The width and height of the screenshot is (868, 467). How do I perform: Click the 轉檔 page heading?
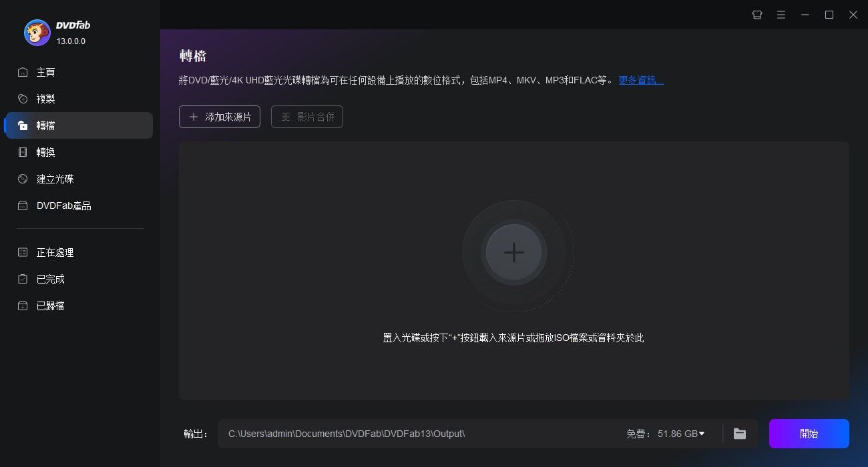coord(193,56)
